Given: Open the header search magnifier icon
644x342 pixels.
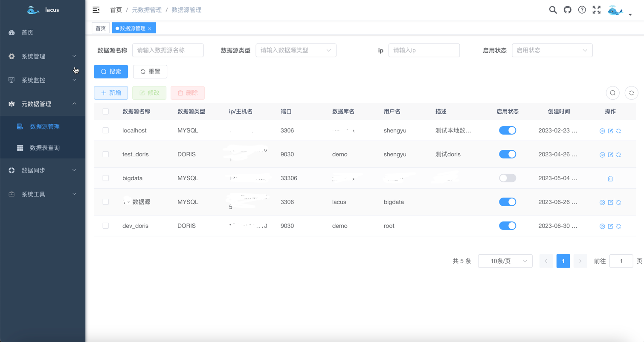Looking at the screenshot, I should [x=553, y=10].
